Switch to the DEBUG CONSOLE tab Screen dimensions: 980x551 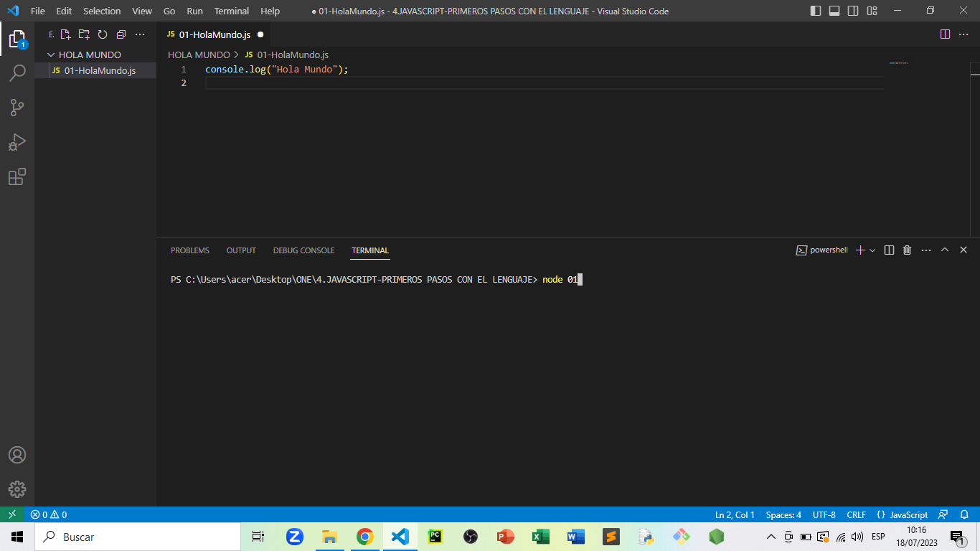pos(303,250)
